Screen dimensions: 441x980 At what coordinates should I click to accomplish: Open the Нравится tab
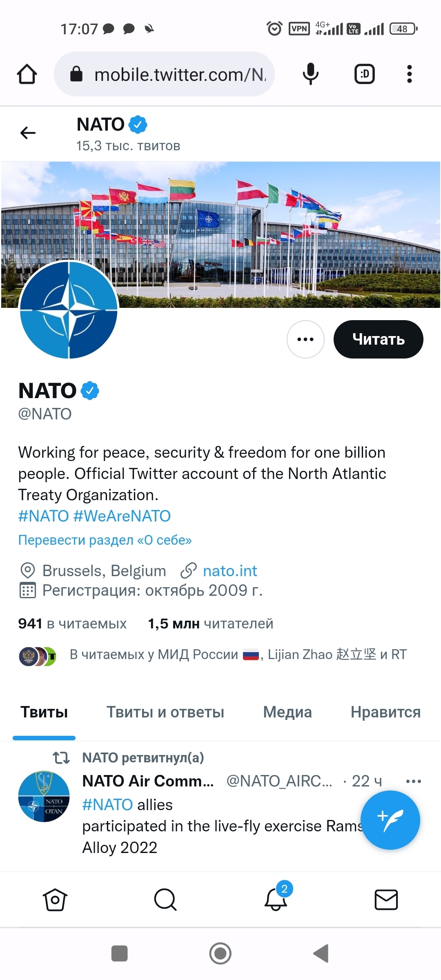tap(385, 712)
